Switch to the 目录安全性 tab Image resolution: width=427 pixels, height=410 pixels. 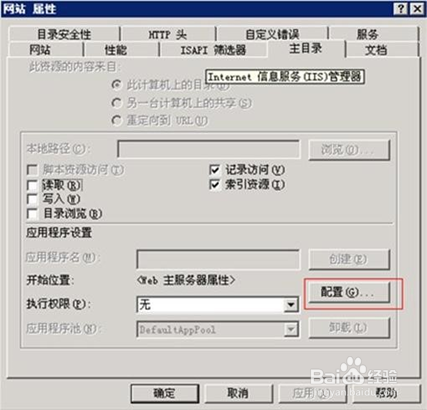pyautogui.click(x=64, y=34)
